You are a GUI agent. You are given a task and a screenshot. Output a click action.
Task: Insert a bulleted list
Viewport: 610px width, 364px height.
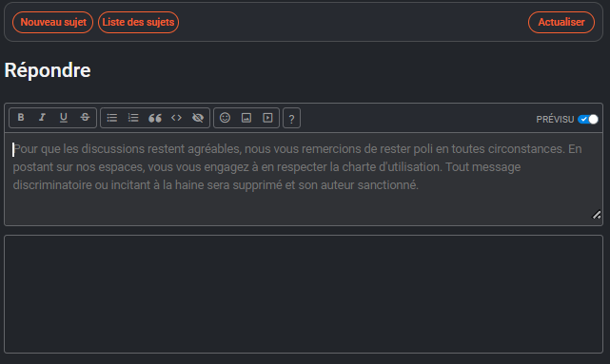tap(112, 118)
